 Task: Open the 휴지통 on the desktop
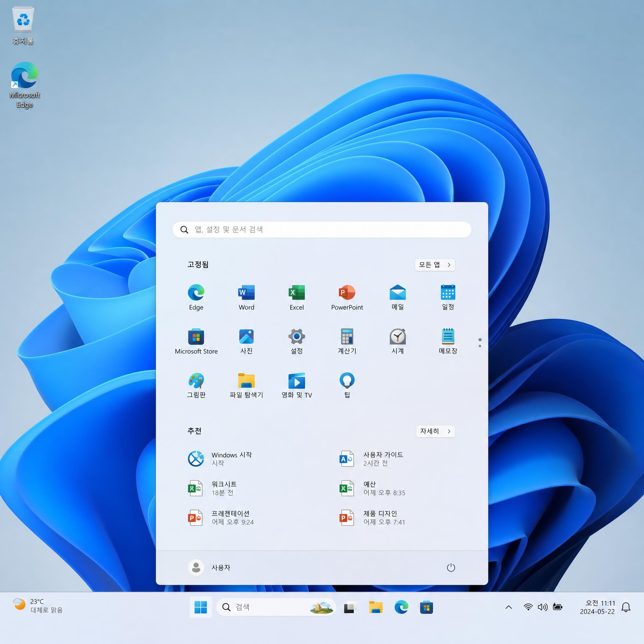(23, 26)
